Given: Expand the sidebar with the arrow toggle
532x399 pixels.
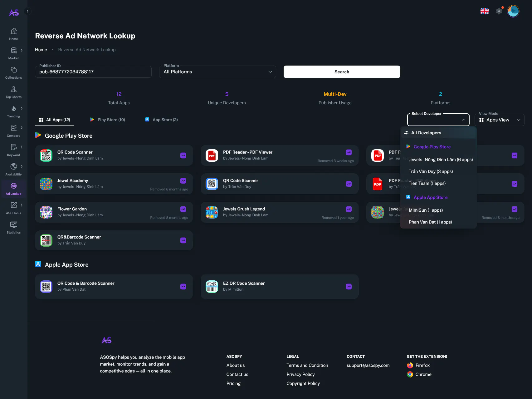Looking at the screenshot, I should pyautogui.click(x=27, y=11).
